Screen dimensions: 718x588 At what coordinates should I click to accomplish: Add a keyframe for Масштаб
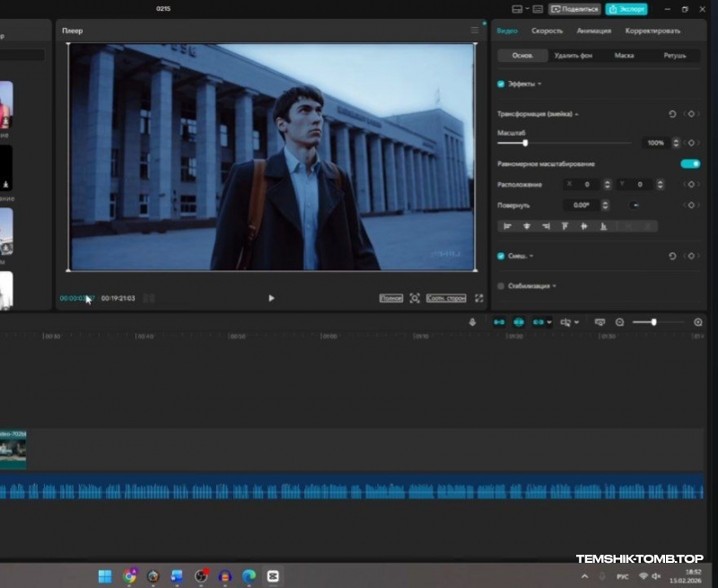pyautogui.click(x=691, y=143)
